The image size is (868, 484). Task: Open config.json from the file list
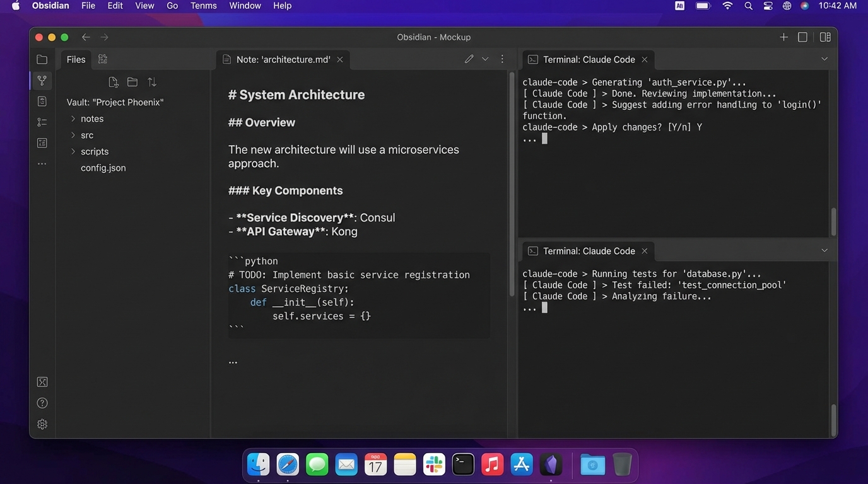[x=103, y=168]
